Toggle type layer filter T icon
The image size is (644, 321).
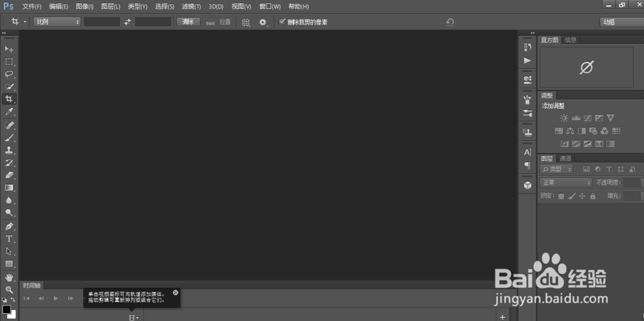tap(609, 169)
